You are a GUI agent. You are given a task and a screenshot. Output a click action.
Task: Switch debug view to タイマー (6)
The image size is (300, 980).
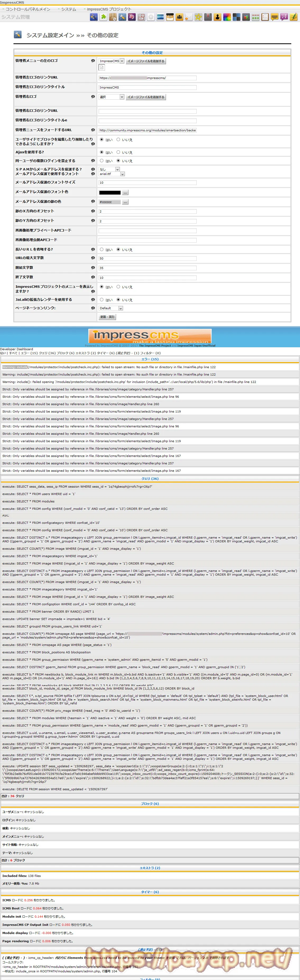106,353
